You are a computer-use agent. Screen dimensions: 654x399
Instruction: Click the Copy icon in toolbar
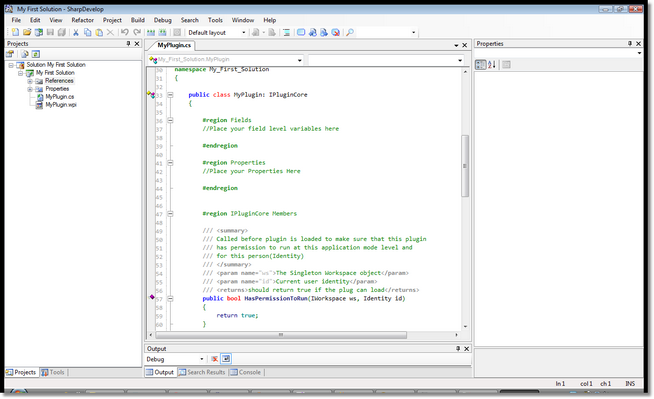88,32
